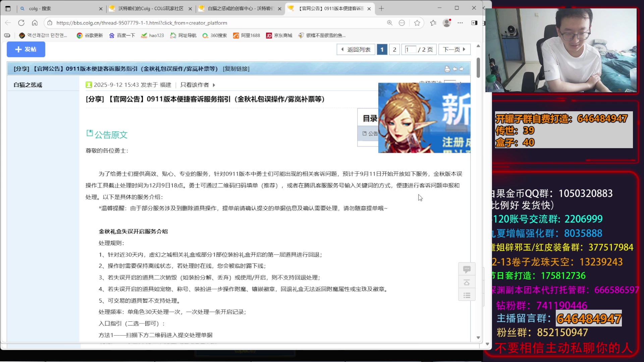Open the favorites bar leftmost icon

7,35
